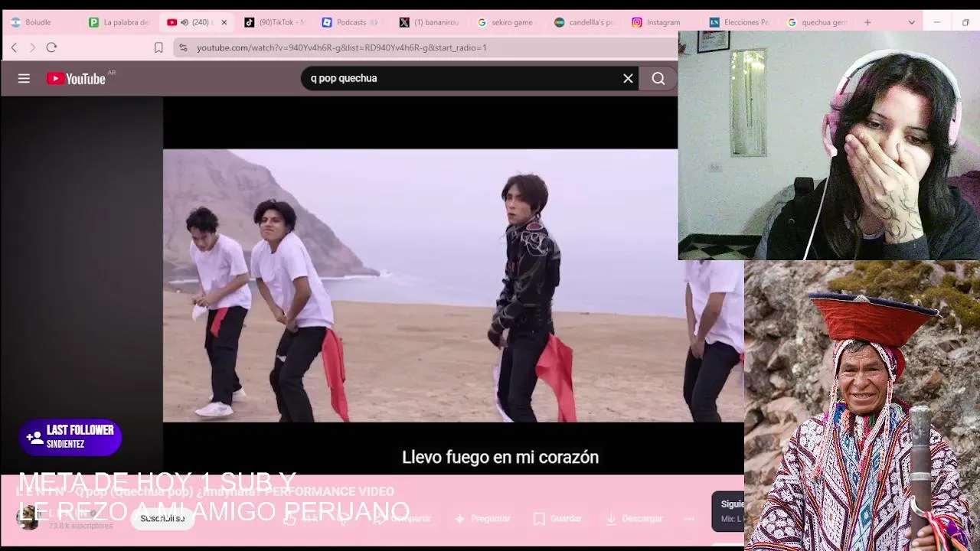Open the 'Siguiente' mix panel

coord(728,511)
